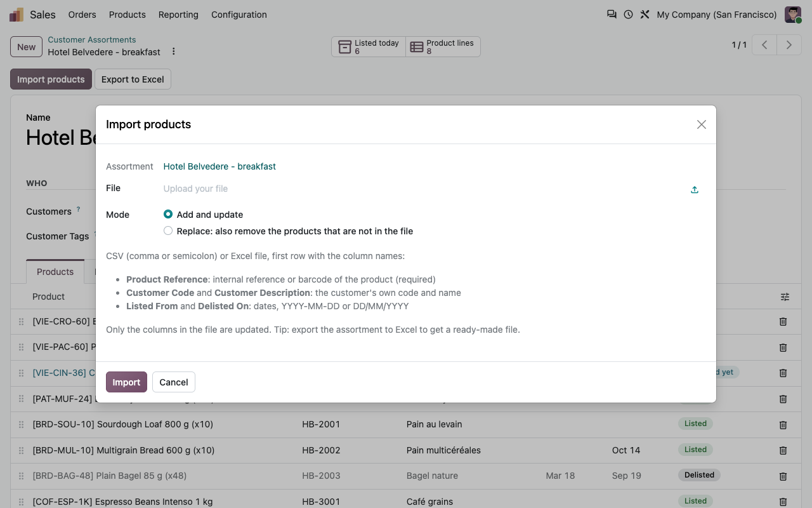Click the drag handle of Multigrain Bread row

pos(21,451)
